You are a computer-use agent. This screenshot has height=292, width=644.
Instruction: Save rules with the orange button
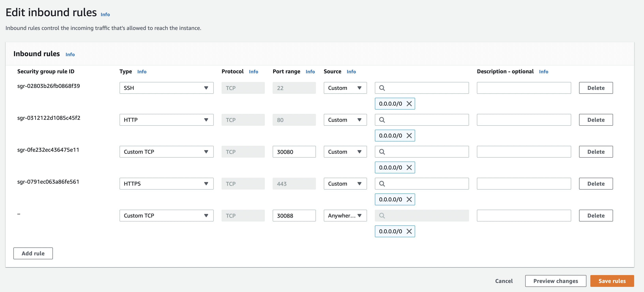click(612, 281)
